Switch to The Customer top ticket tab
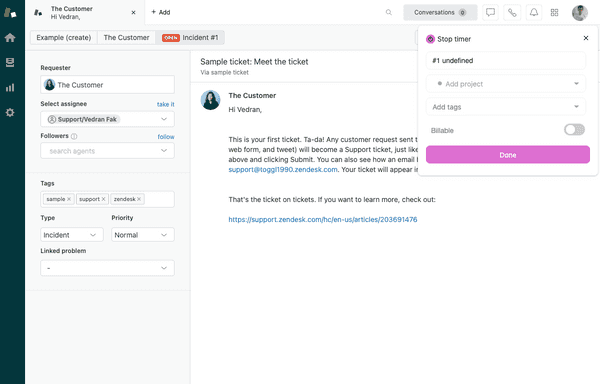600x384 pixels. 85,13
